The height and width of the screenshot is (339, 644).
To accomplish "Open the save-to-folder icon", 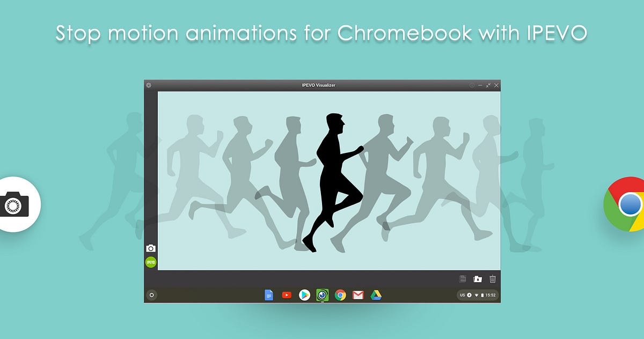I will coord(478,279).
